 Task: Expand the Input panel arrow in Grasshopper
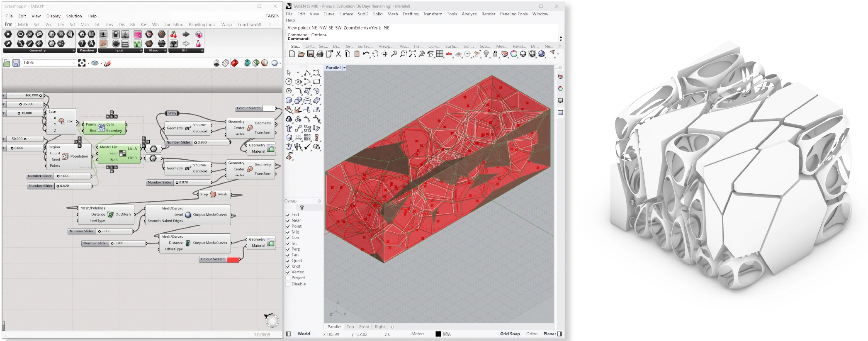(141, 51)
